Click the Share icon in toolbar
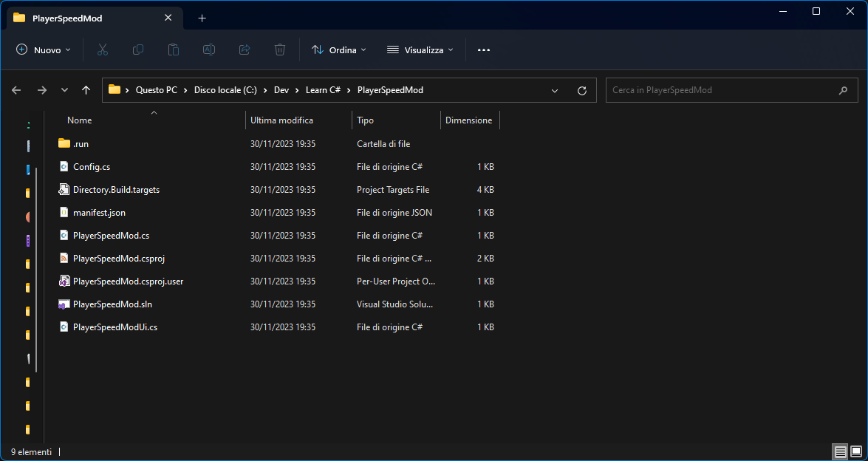Viewport: 868px width, 461px height. [245, 49]
